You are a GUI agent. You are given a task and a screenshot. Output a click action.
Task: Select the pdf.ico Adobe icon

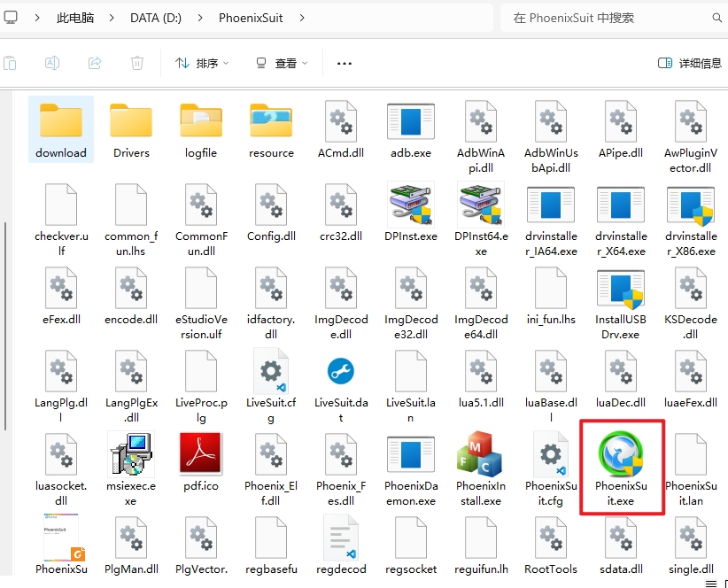(x=200, y=453)
